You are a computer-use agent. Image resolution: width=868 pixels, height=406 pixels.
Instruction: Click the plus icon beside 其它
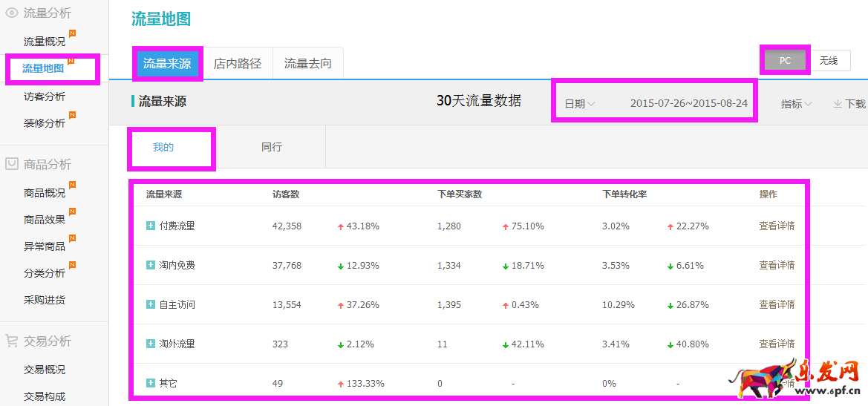[x=151, y=383]
